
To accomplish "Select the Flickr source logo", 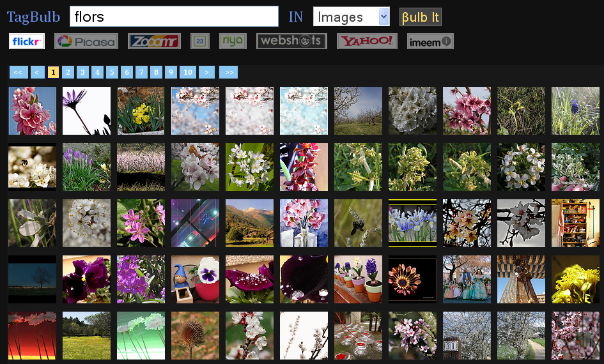I will tap(27, 41).
